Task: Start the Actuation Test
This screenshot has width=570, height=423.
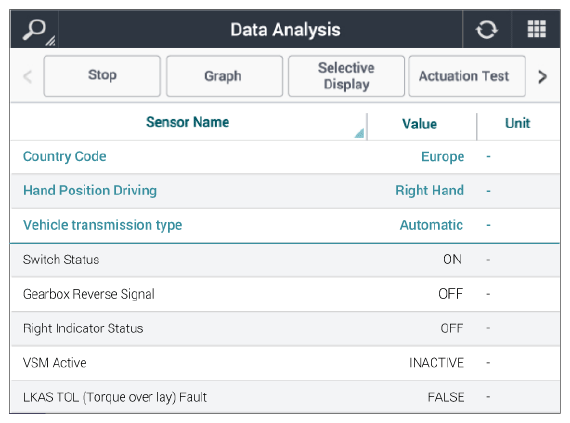Action: click(467, 76)
